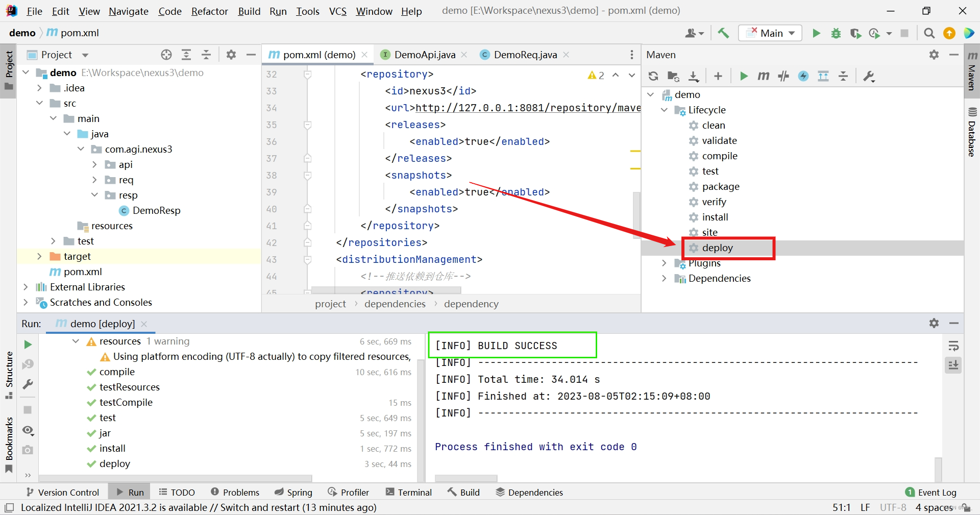Collapse the resources warning node in Run tree

[76, 341]
